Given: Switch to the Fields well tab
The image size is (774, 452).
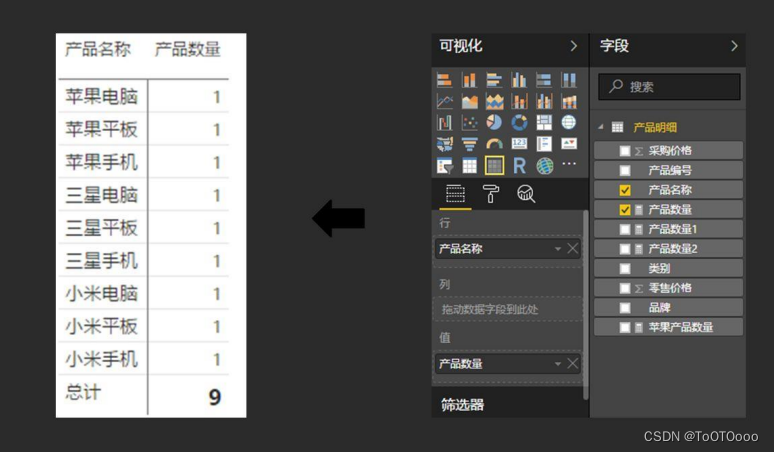Looking at the screenshot, I should pyautogui.click(x=455, y=194).
